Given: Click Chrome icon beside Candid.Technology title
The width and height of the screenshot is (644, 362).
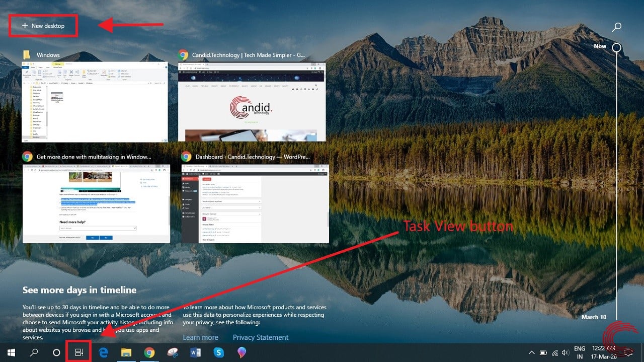Looking at the screenshot, I should click(183, 55).
